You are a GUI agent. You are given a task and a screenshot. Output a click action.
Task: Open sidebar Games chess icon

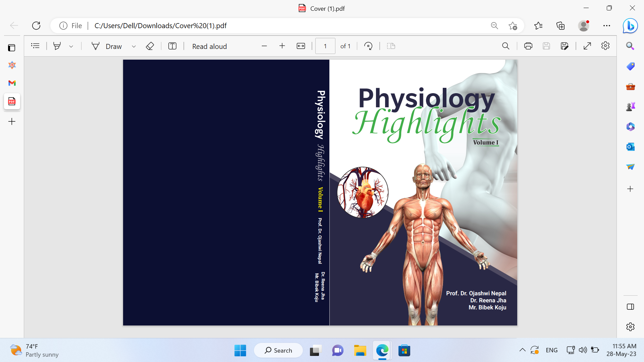(630, 107)
